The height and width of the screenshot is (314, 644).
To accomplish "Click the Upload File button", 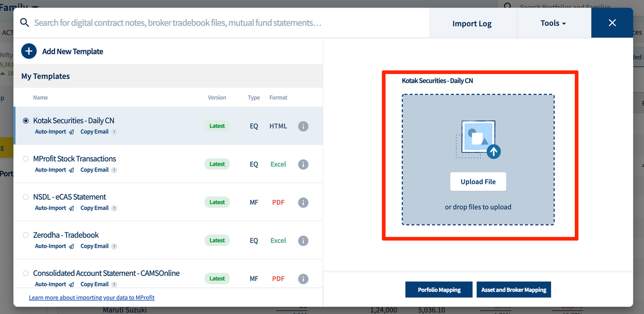I will (478, 182).
